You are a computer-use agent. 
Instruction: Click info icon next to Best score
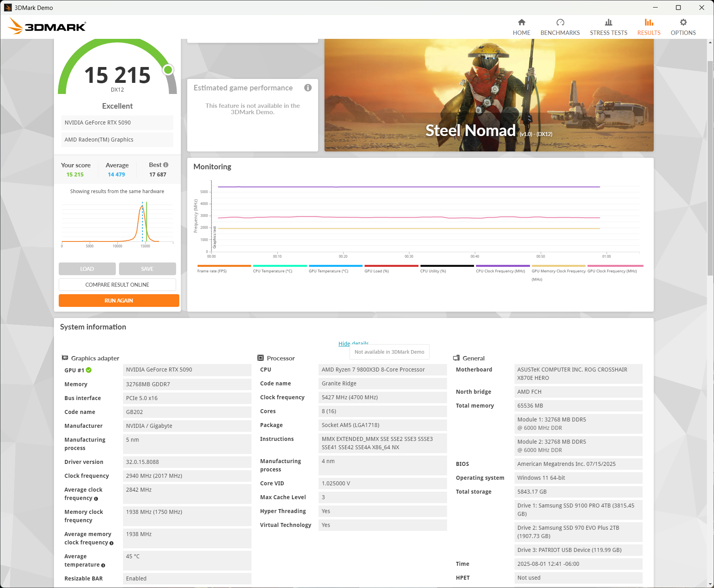(x=166, y=165)
